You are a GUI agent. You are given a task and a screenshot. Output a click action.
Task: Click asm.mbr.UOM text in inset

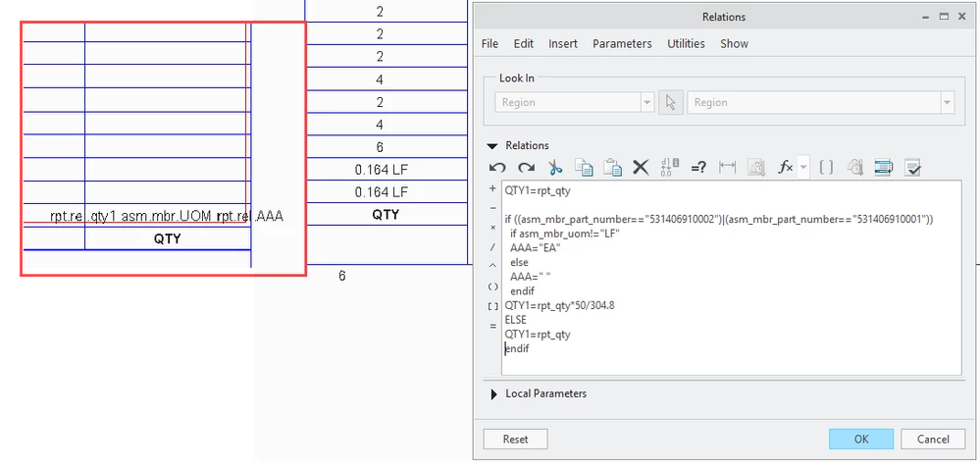point(167,216)
